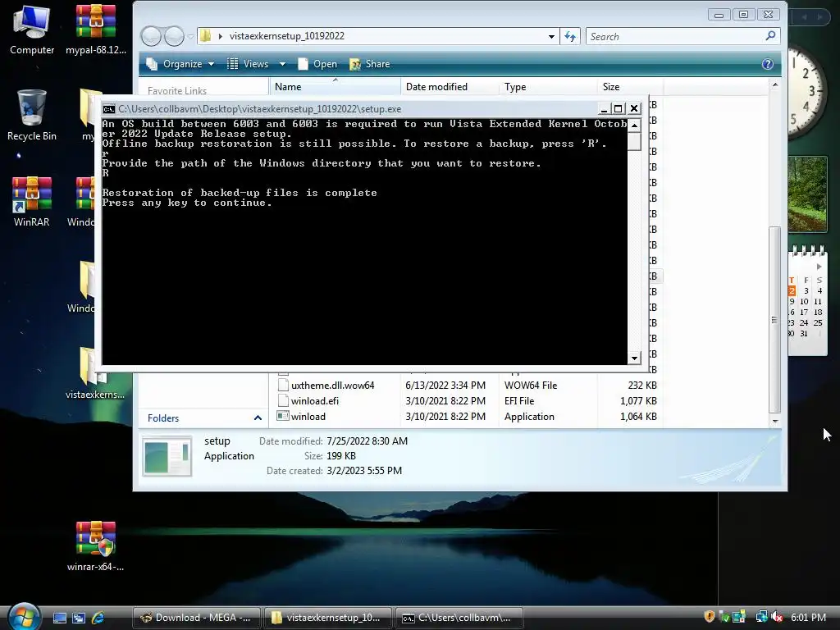
Task: Click the Explorer file list scroll up arrow
Action: [774, 84]
